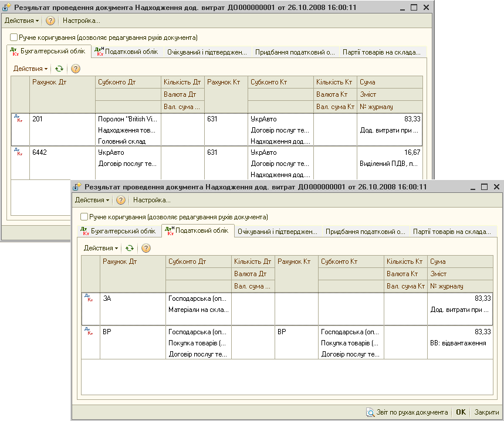Open top Действия menu in front window
Screen dimensions: 504x421
click(92, 200)
